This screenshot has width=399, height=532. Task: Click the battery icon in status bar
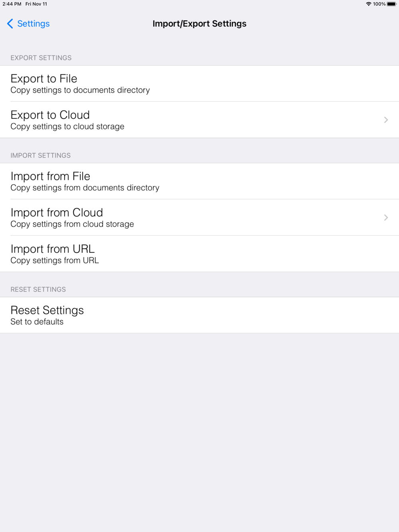(391, 4)
